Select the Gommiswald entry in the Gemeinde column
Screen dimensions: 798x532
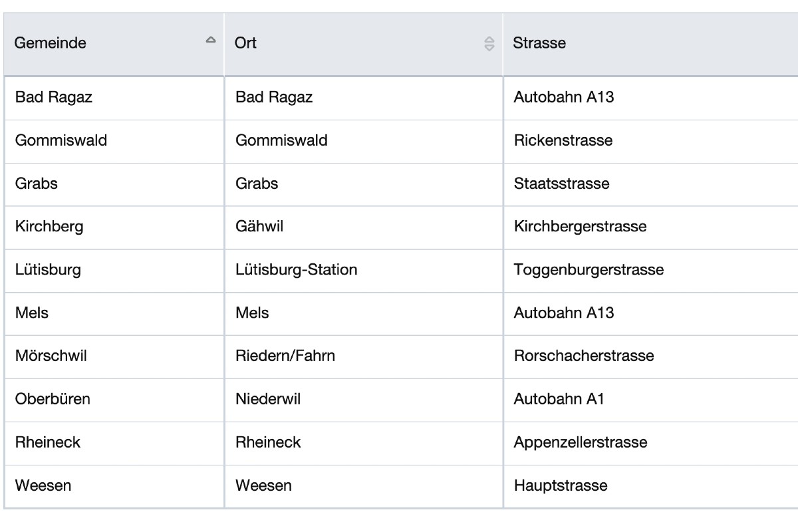pos(61,140)
